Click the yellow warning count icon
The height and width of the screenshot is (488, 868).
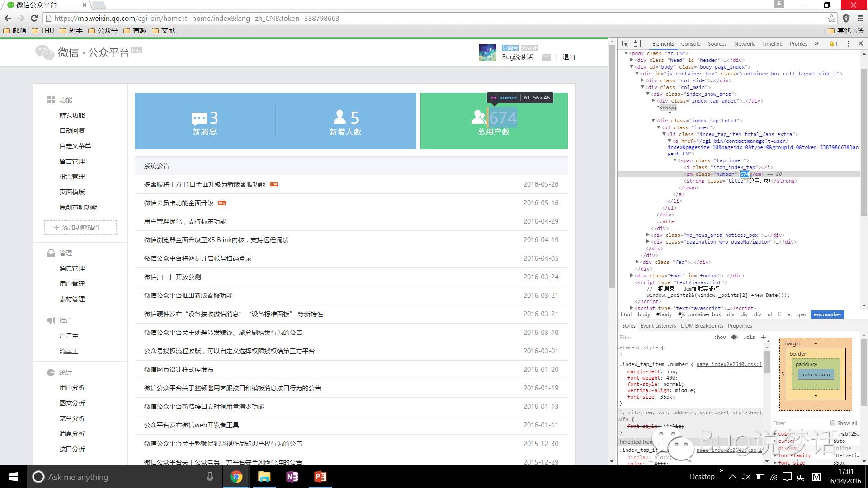(833, 44)
